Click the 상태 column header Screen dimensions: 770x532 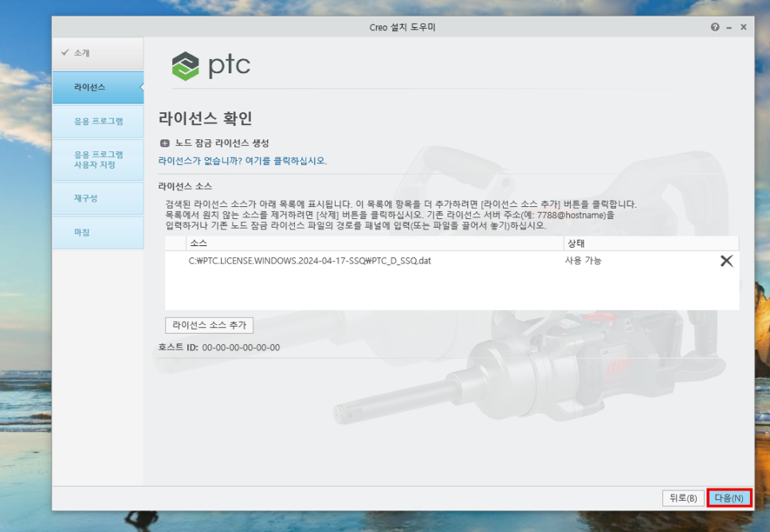point(651,244)
